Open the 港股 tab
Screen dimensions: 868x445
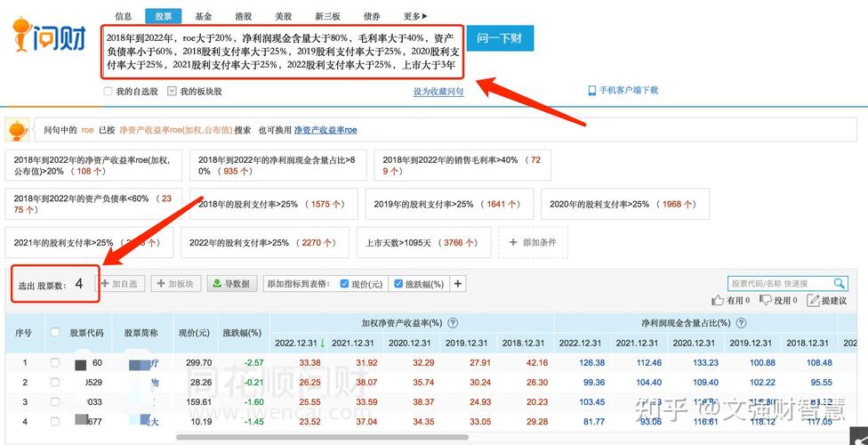tap(244, 16)
